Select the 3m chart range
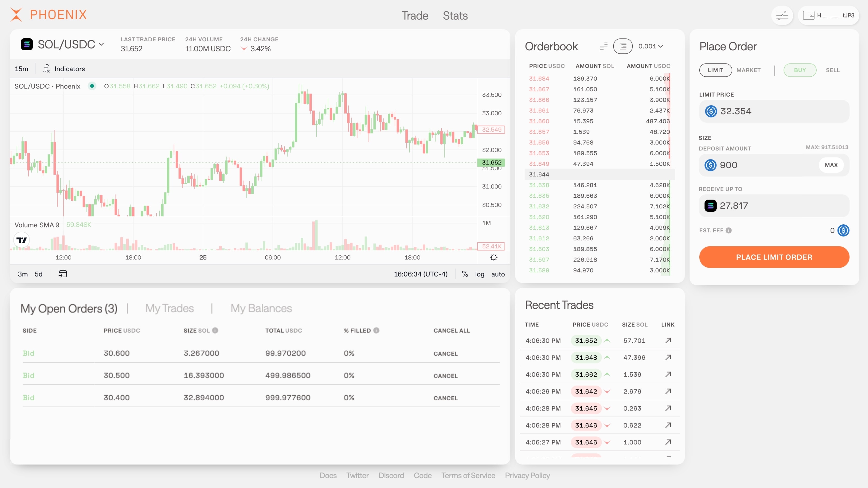Screen dimensions: 868x488 point(22,274)
